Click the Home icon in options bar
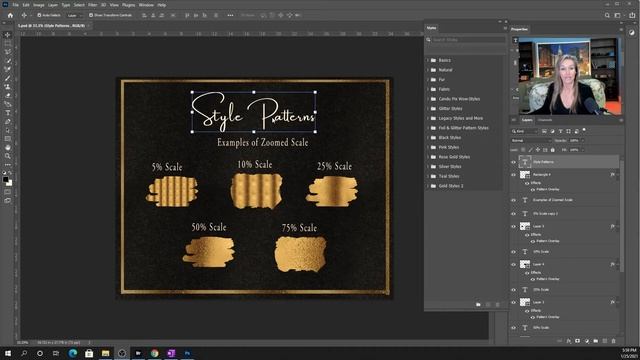The width and height of the screenshot is (640, 360). pyautogui.click(x=10, y=15)
